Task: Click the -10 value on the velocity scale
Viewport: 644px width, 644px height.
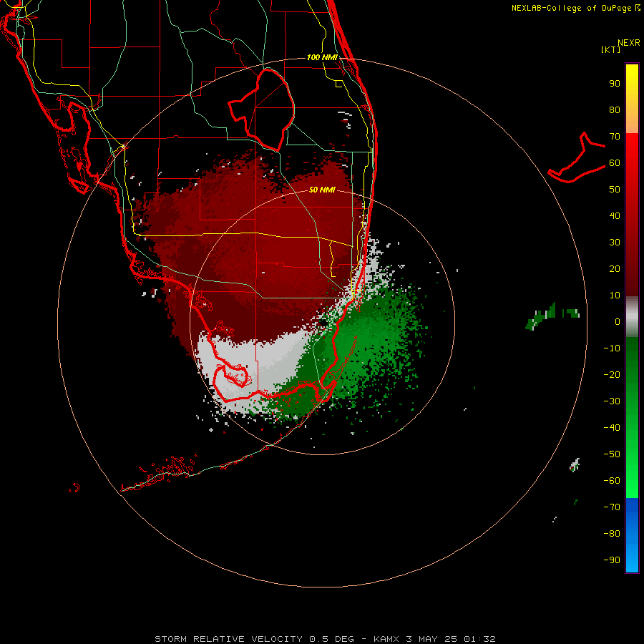Action: (612, 348)
